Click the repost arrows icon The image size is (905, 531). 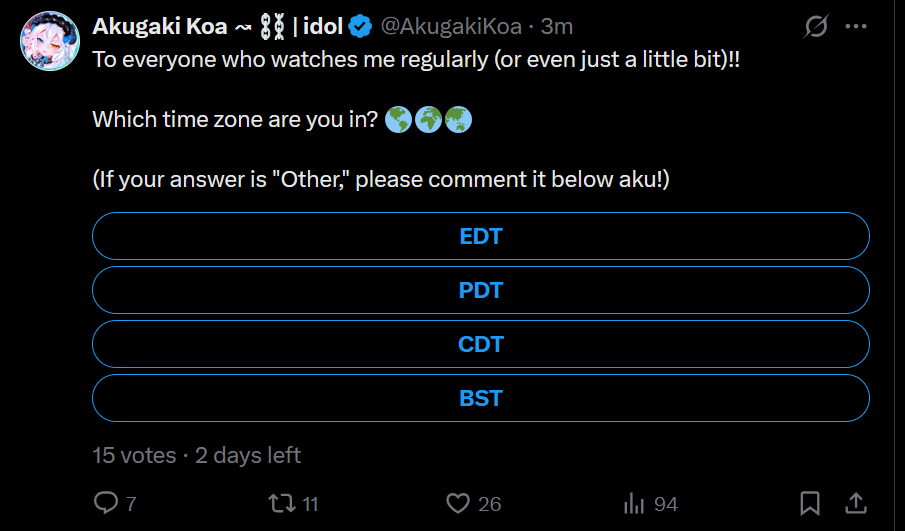tap(283, 503)
